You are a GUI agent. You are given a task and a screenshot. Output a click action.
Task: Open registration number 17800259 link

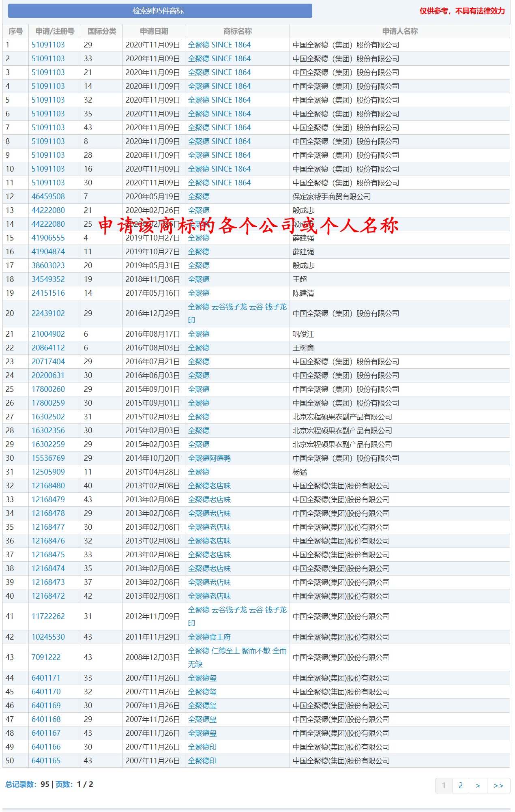pos(48,403)
